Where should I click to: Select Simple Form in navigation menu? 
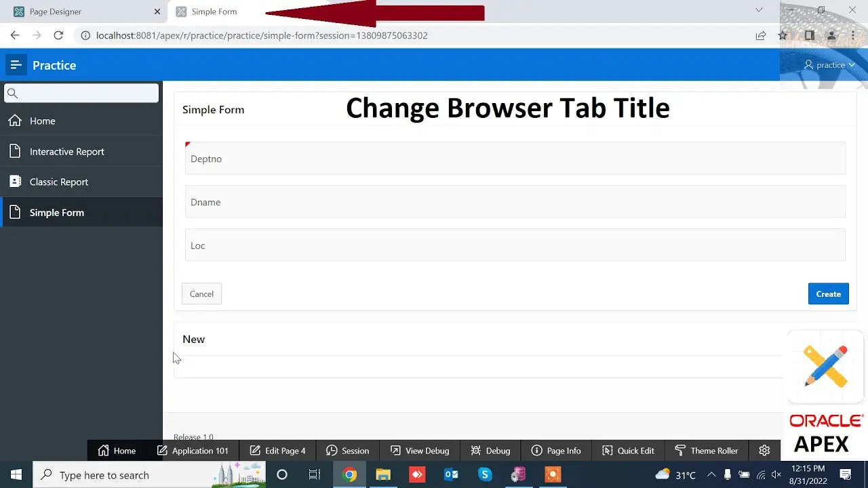tap(81, 212)
